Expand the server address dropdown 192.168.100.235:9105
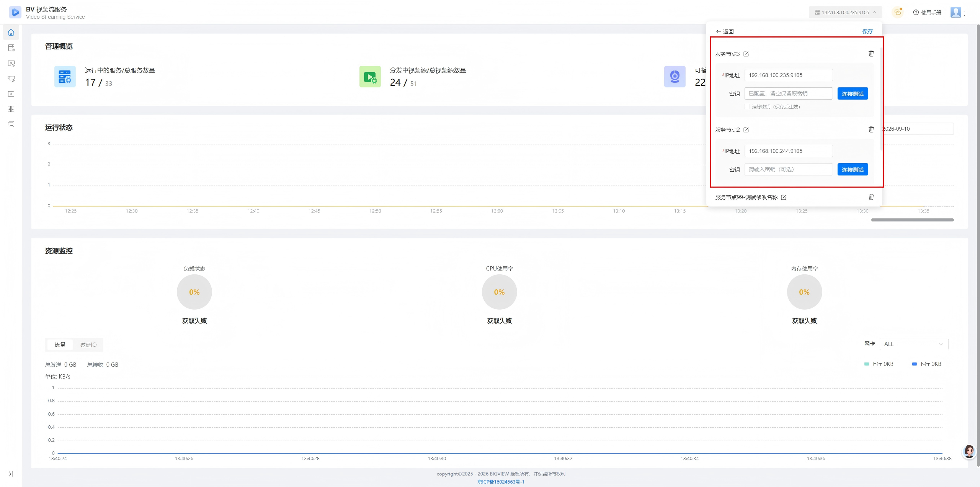Image resolution: width=980 pixels, height=487 pixels. pos(845,12)
